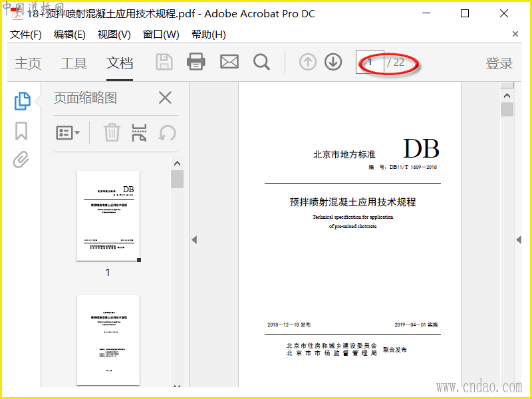
Task: Click the DB11/T 1609—2018 number text
Action: [x=413, y=167]
